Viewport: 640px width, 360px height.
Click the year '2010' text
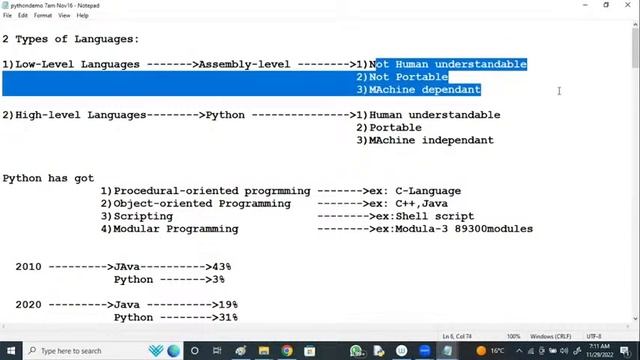coord(28,267)
